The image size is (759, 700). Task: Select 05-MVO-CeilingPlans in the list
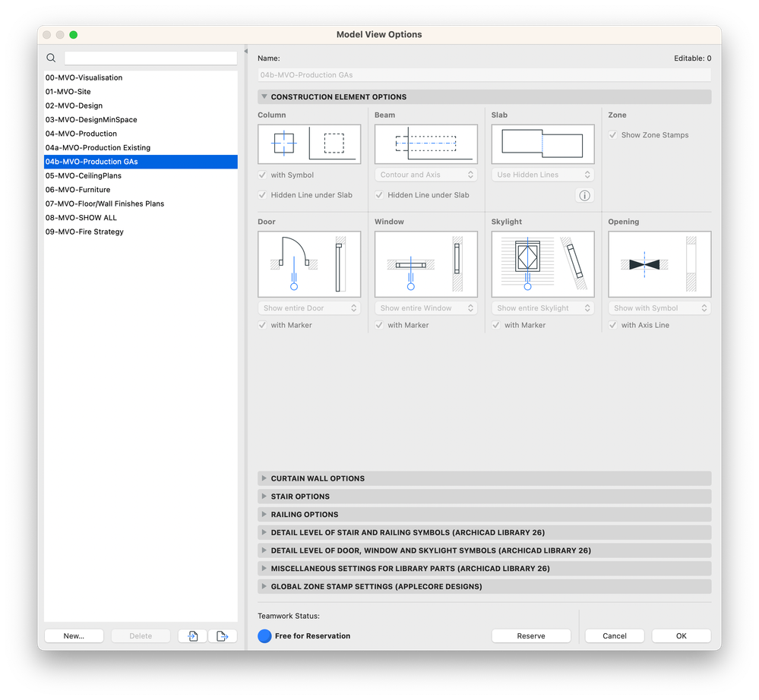141,175
